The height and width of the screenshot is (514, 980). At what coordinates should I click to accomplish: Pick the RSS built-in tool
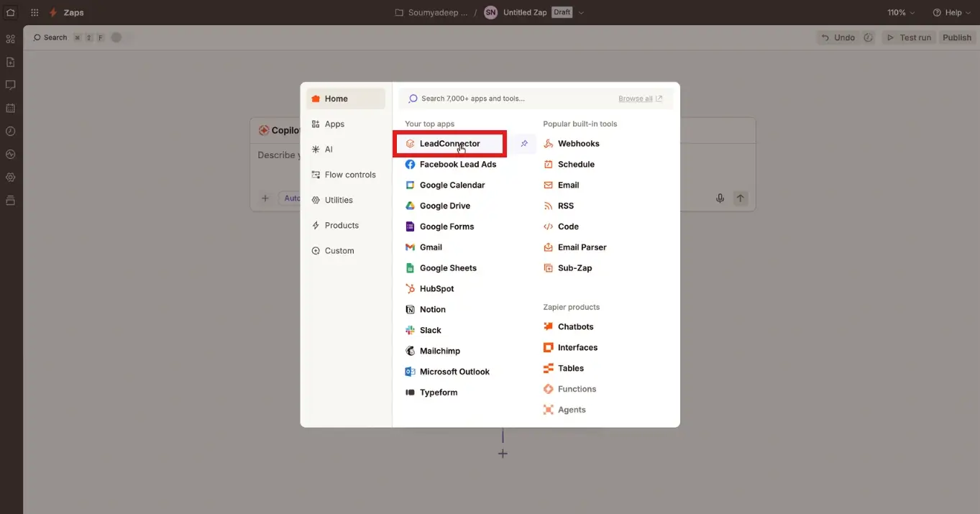click(x=559, y=206)
